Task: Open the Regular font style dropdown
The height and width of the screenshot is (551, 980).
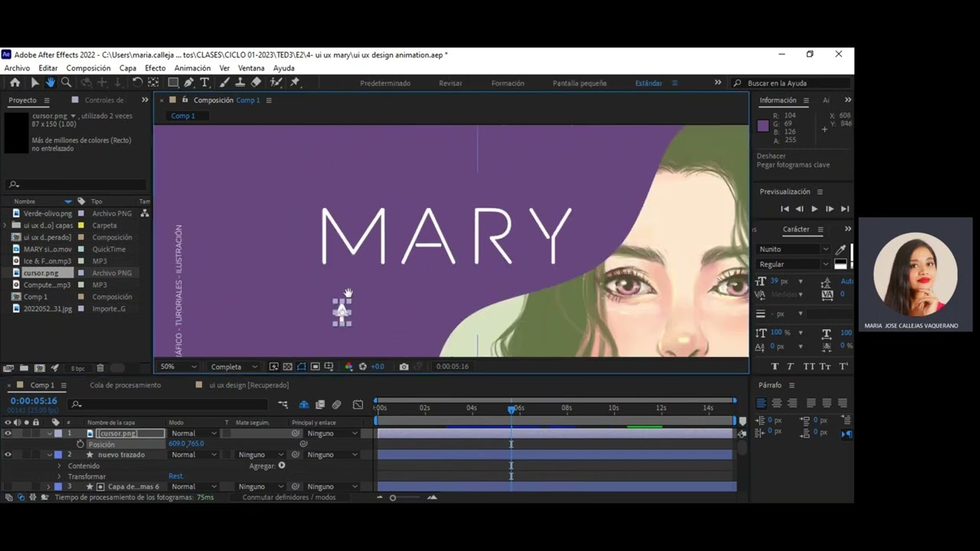Action: [x=793, y=265]
